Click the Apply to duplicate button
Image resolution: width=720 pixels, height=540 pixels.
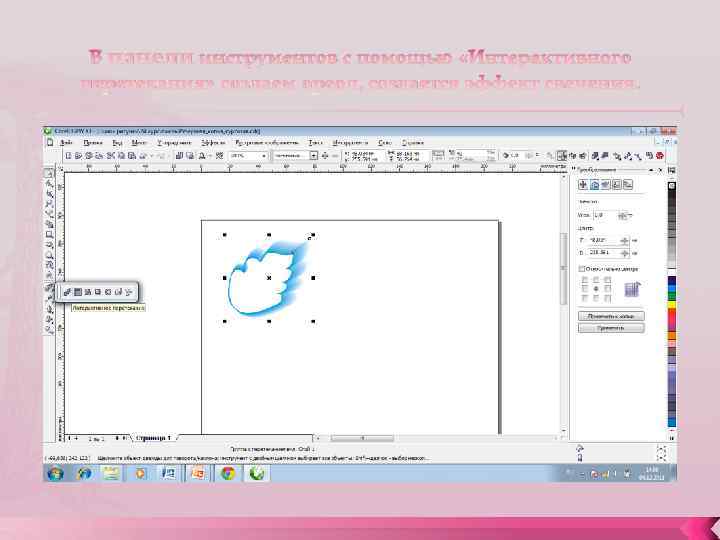click(611, 316)
